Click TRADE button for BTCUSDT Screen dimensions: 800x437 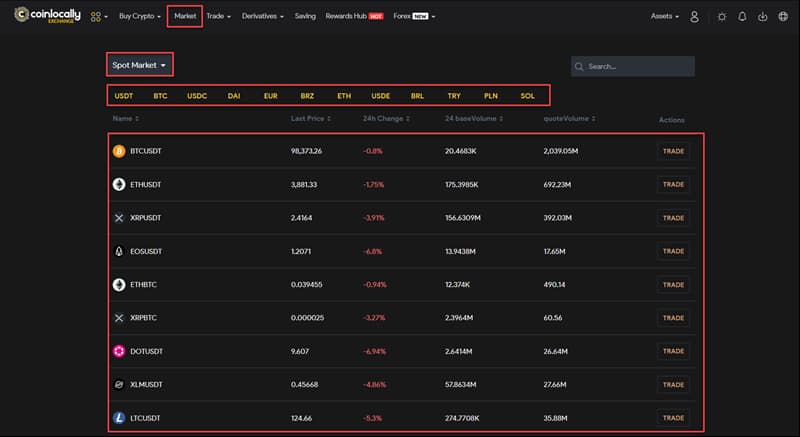(x=673, y=151)
